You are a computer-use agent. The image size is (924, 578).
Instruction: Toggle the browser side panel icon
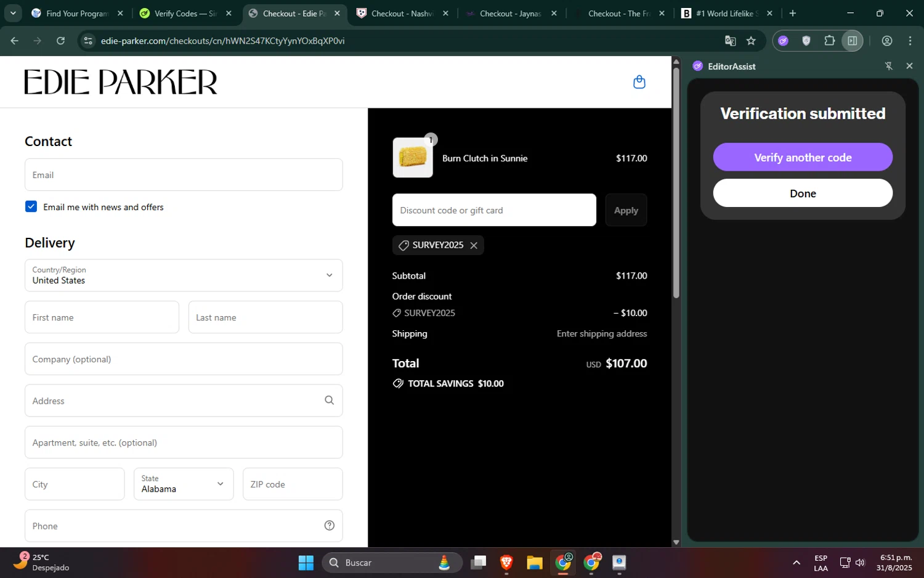(853, 41)
